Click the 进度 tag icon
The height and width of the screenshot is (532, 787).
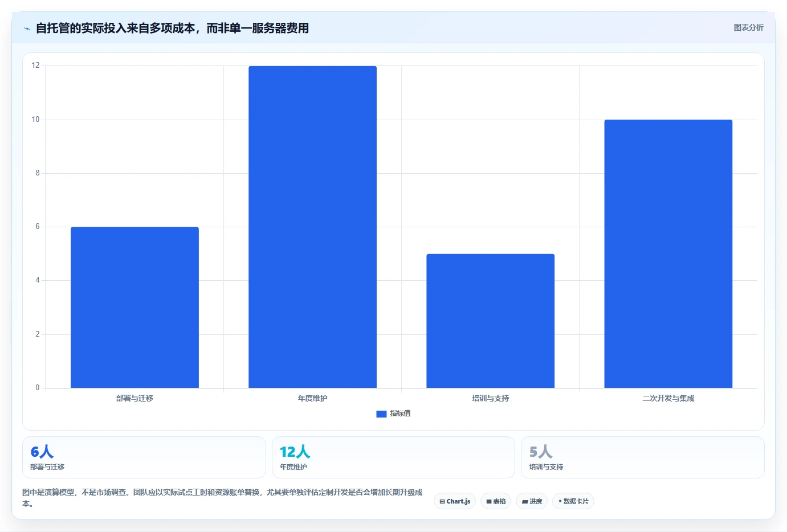point(525,502)
